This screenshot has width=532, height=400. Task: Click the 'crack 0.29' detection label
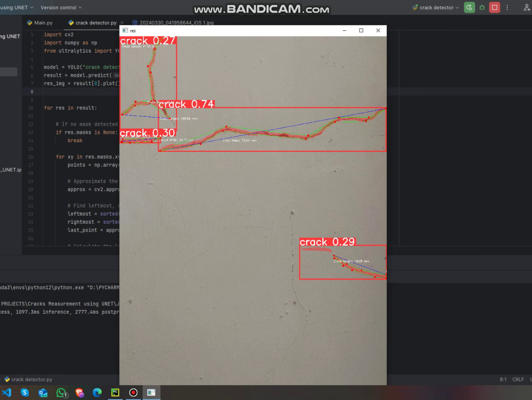(327, 242)
